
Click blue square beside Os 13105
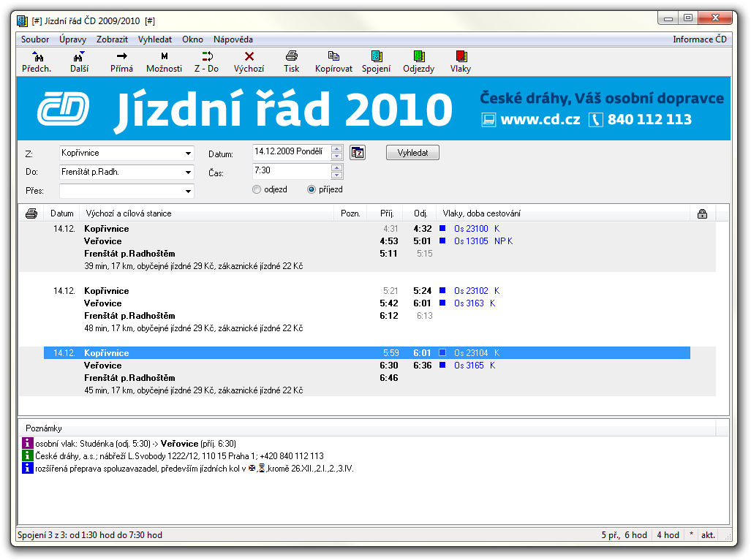pos(442,241)
